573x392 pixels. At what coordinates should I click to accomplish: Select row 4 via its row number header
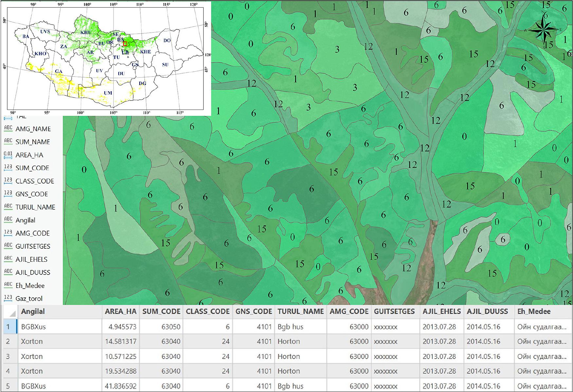tap(8, 371)
